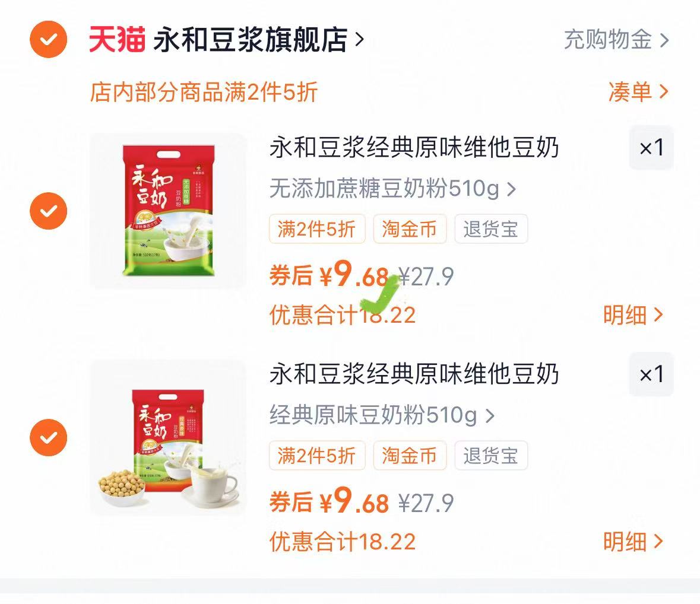Viewport: 700px width, 604px height.
Task: Click the 退货宝 tag on first product
Action: 491,230
